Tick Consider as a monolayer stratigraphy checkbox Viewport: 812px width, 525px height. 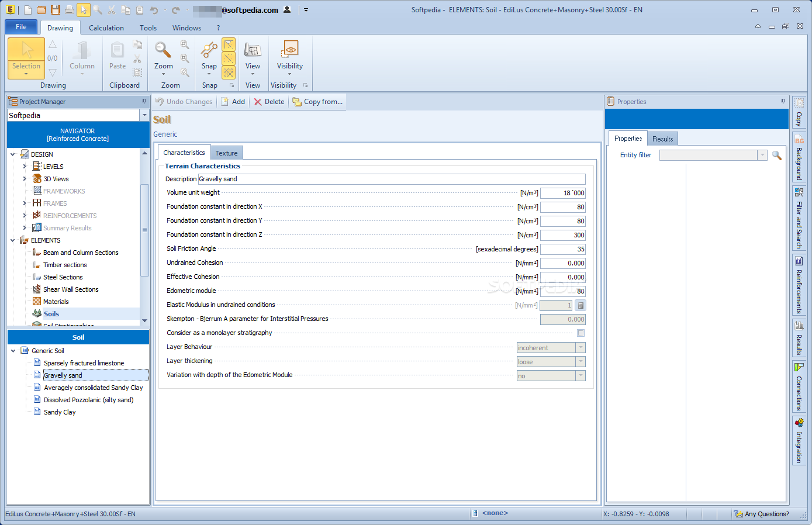point(581,333)
